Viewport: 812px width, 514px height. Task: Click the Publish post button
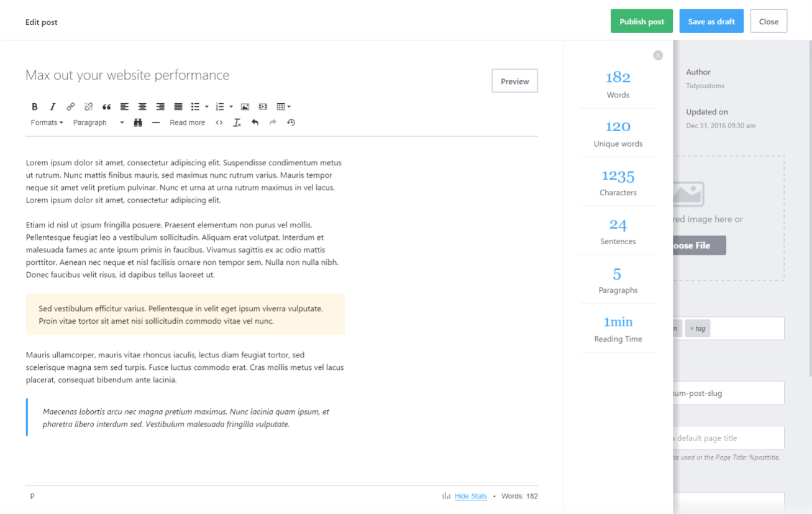pos(642,21)
